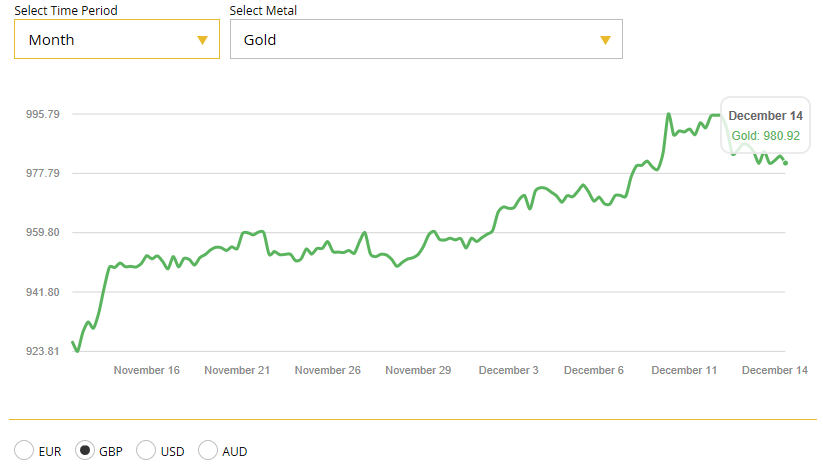Click the 923.81 y-axis price label

(x=43, y=352)
